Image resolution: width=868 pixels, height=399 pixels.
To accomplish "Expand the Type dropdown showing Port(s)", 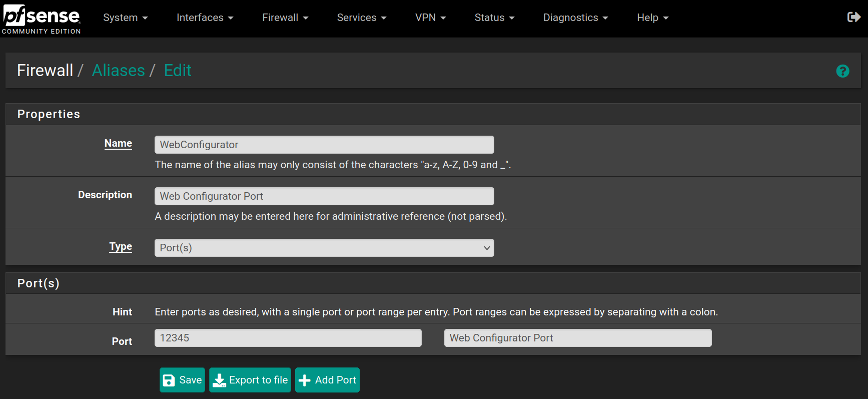I will (324, 248).
